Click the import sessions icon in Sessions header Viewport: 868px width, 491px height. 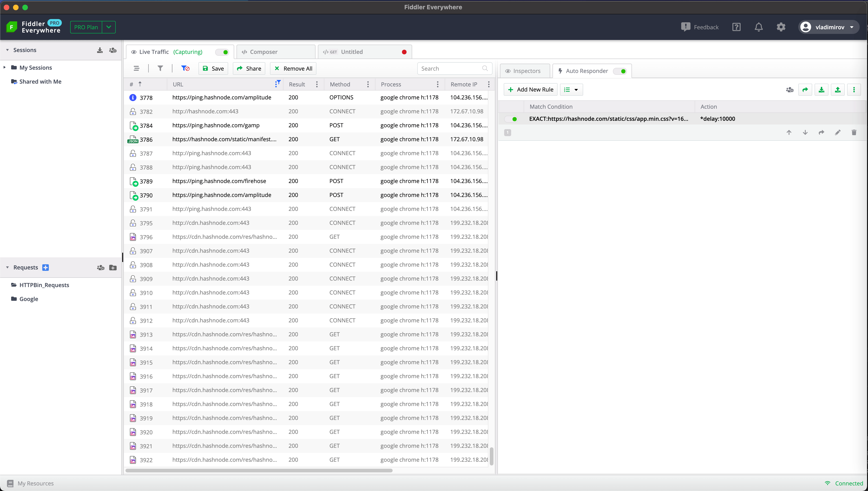coord(100,50)
